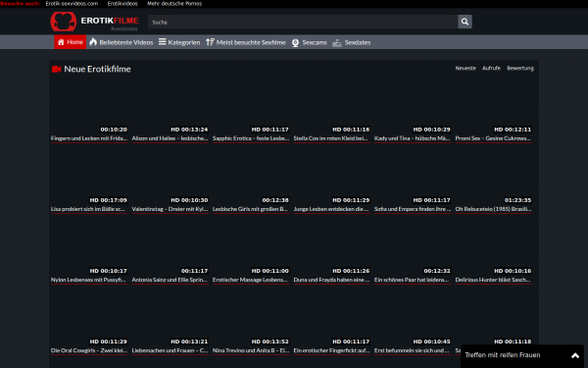Click the red video camera icon by Neue Erotikfilme
This screenshot has height=368, width=588.
pos(56,69)
